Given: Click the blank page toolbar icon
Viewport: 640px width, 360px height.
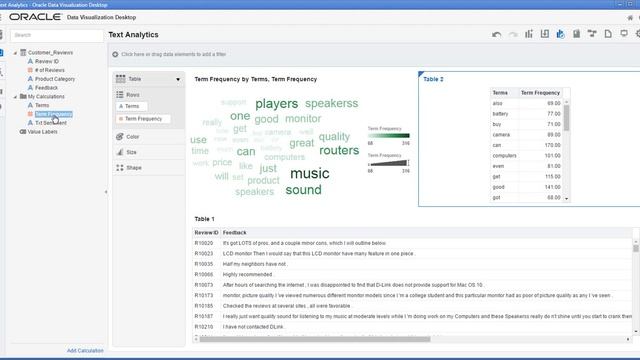Looking at the screenshot, I should pyautogui.click(x=608, y=34).
